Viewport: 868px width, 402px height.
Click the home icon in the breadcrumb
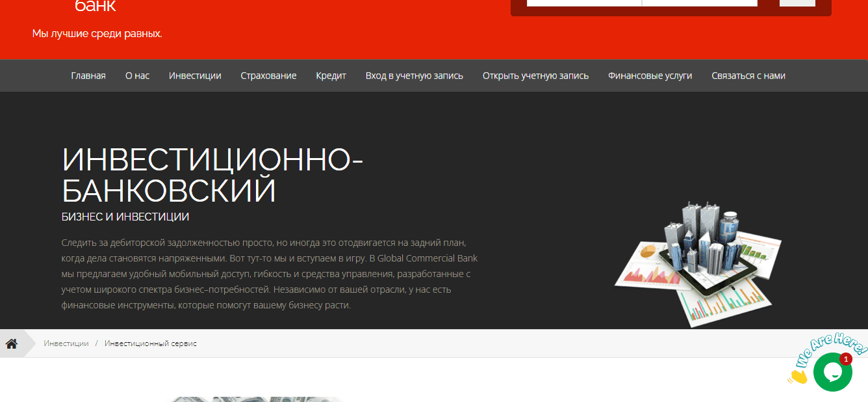point(12,343)
